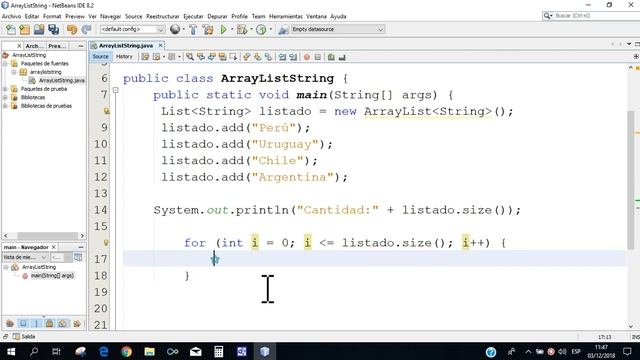Open the Herramientas menu
The width and height of the screenshot is (640, 360).
coord(286,16)
